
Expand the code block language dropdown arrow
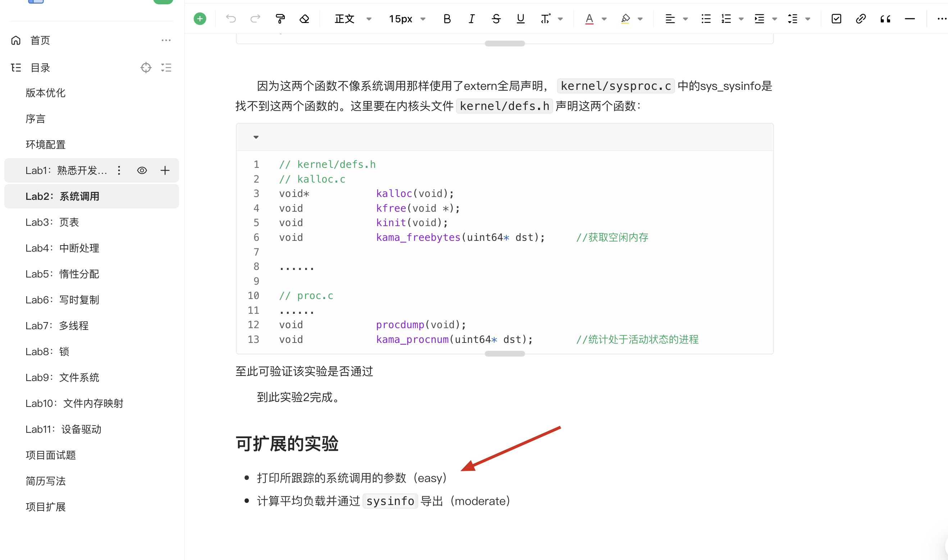point(256,137)
